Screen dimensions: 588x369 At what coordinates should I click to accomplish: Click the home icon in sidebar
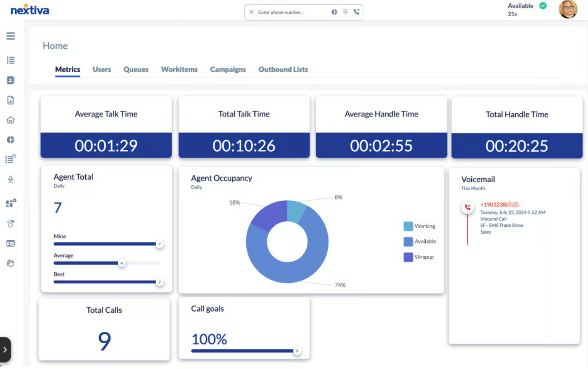(11, 120)
